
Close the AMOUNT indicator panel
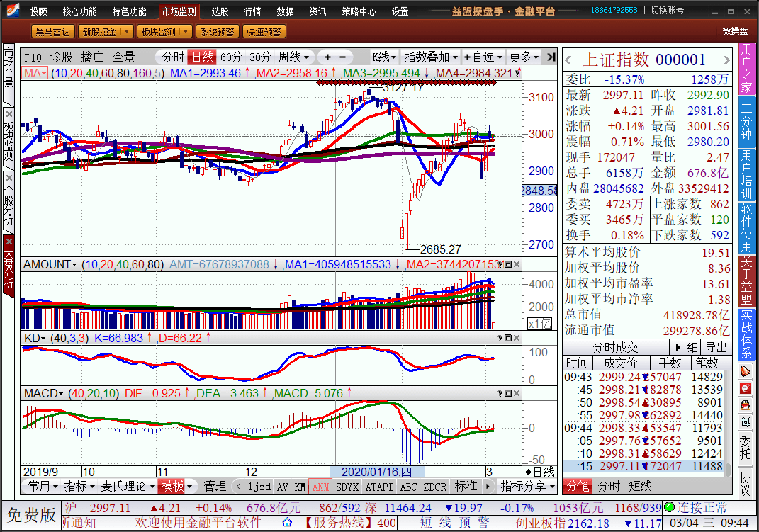pyautogui.click(x=517, y=264)
